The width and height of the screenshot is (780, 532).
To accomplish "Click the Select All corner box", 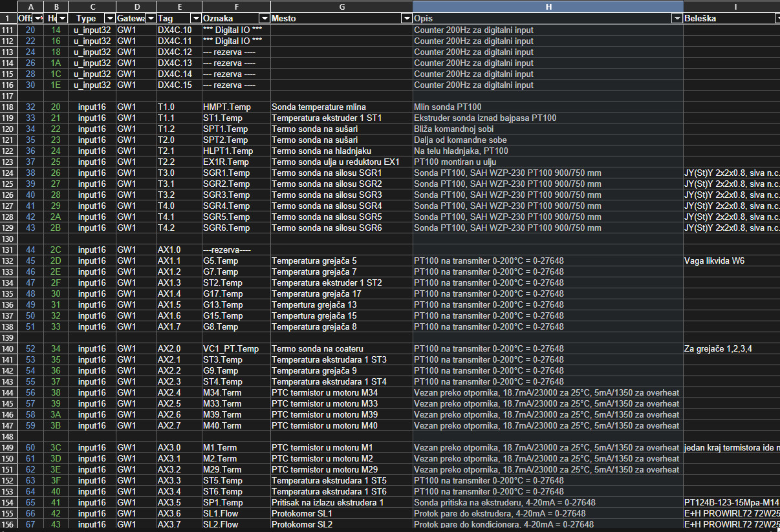I will [8, 6].
